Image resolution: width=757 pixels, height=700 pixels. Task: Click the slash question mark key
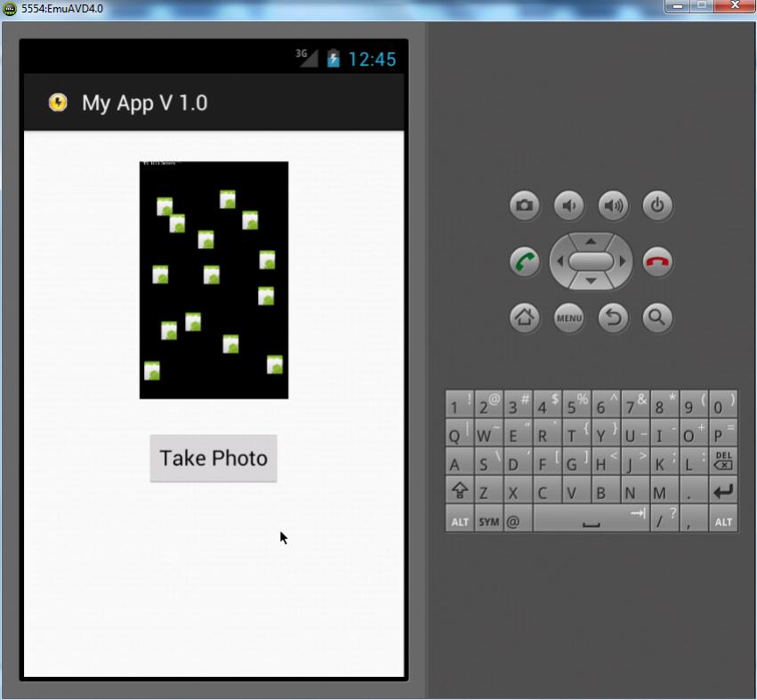tap(664, 519)
